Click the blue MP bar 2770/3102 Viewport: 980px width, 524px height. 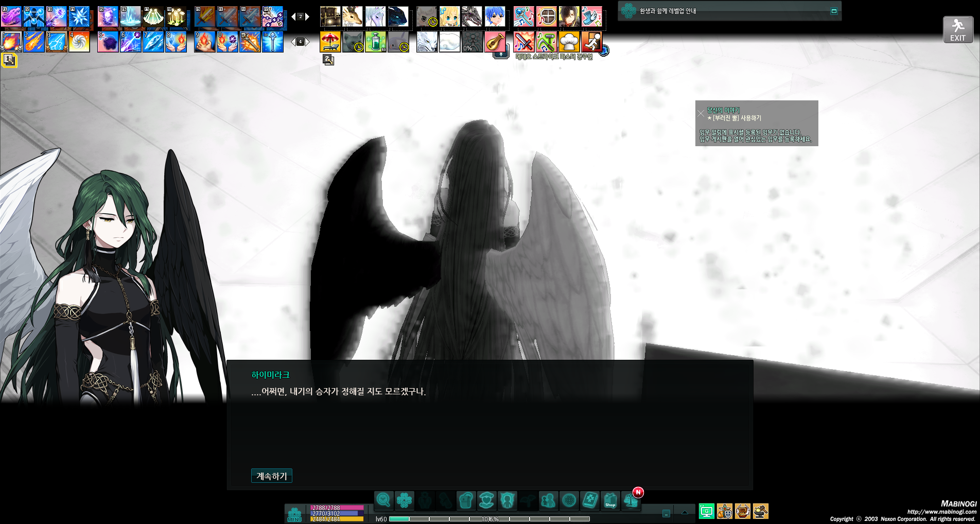coord(337,513)
